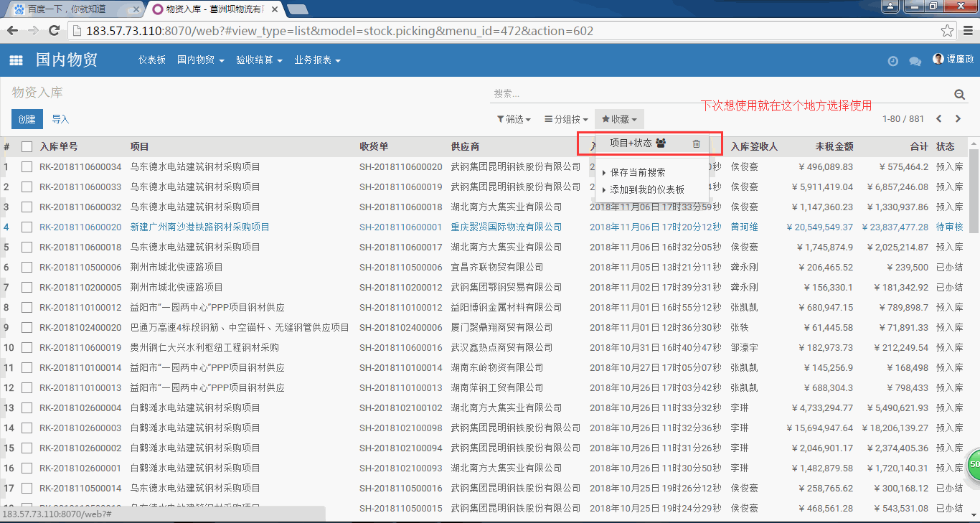
Task: Click the 创建 button
Action: click(x=27, y=119)
